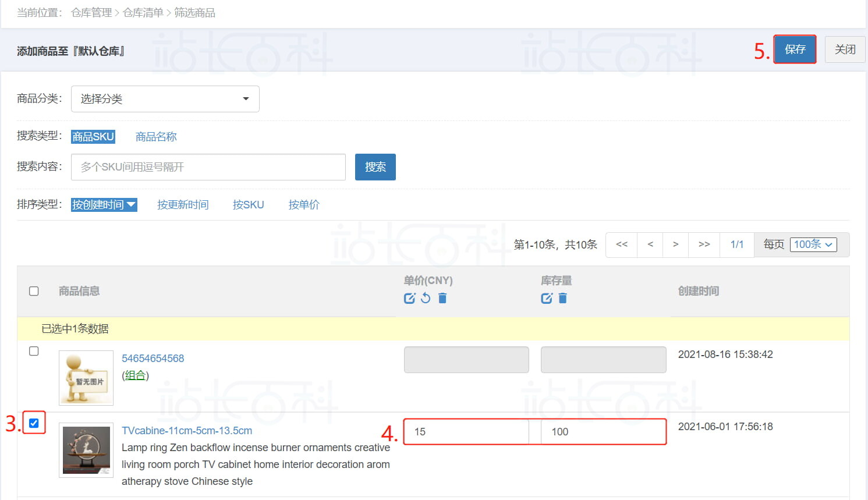Sort products by 按单价
This screenshot has height=500, width=868.
point(304,205)
